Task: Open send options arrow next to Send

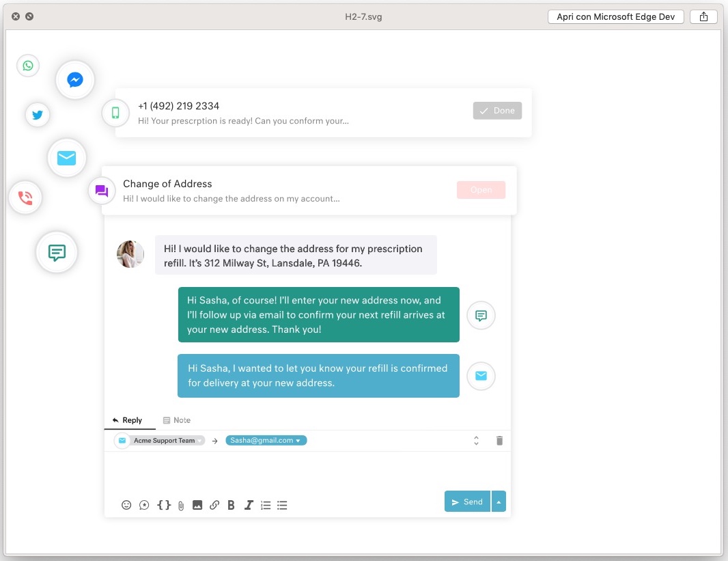Action: (499, 502)
